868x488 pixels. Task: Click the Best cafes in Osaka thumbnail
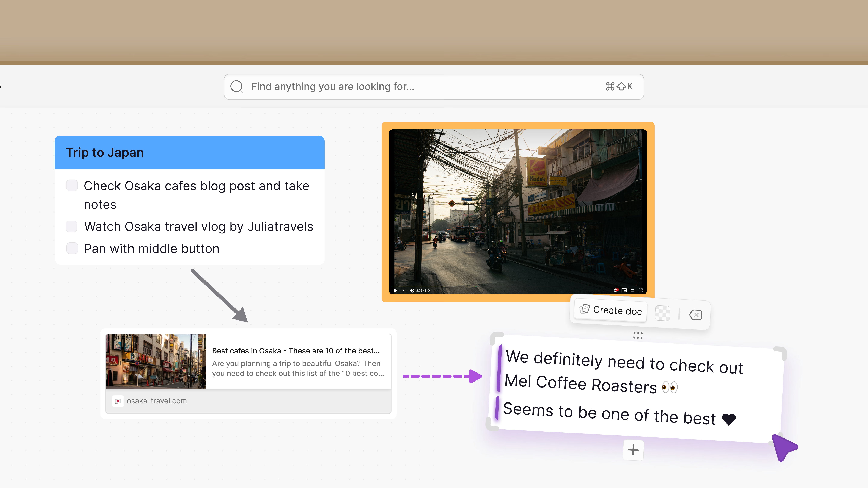click(156, 361)
